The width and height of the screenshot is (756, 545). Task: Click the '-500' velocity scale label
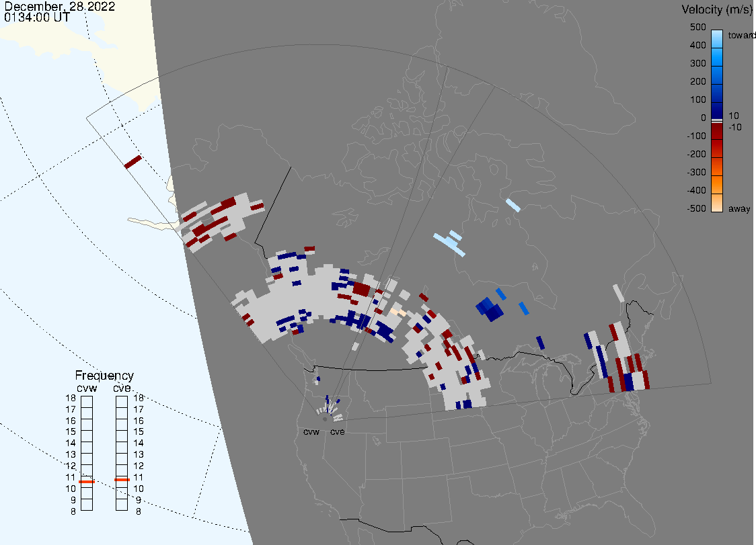tap(696, 208)
